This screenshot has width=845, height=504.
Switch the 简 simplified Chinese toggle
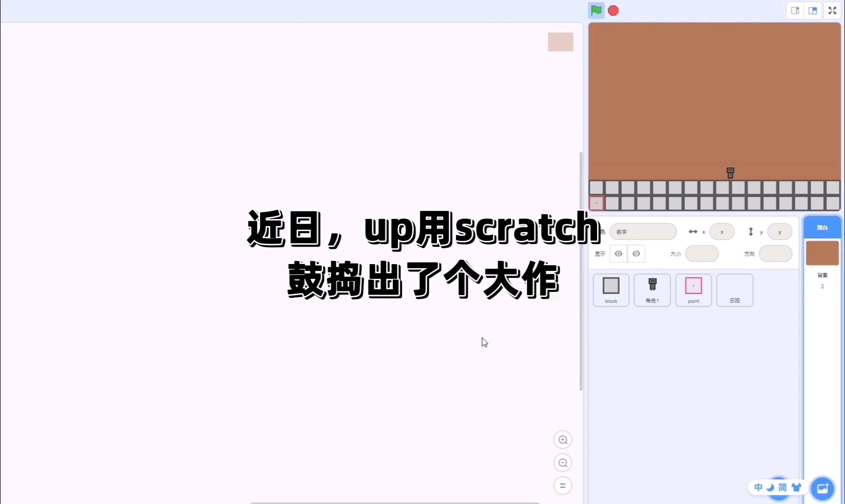(782, 487)
